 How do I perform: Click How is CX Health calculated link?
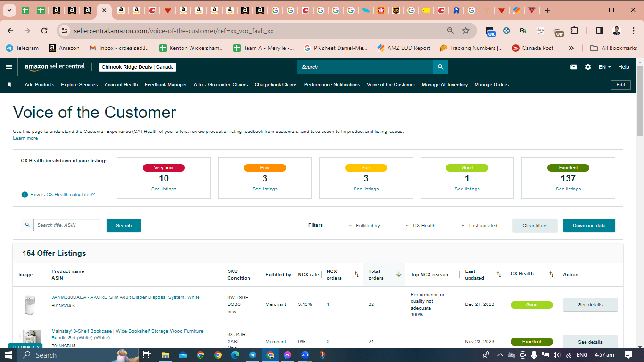point(63,195)
